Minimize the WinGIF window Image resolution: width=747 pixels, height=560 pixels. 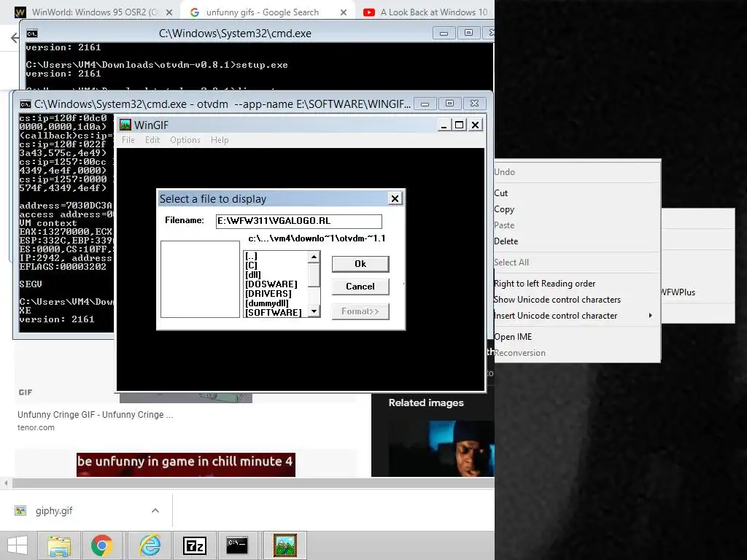[x=444, y=125]
